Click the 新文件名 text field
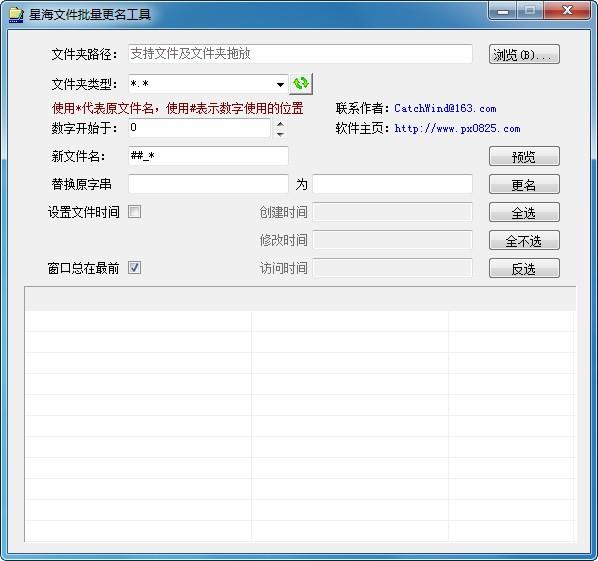The image size is (598, 561). 208,156
